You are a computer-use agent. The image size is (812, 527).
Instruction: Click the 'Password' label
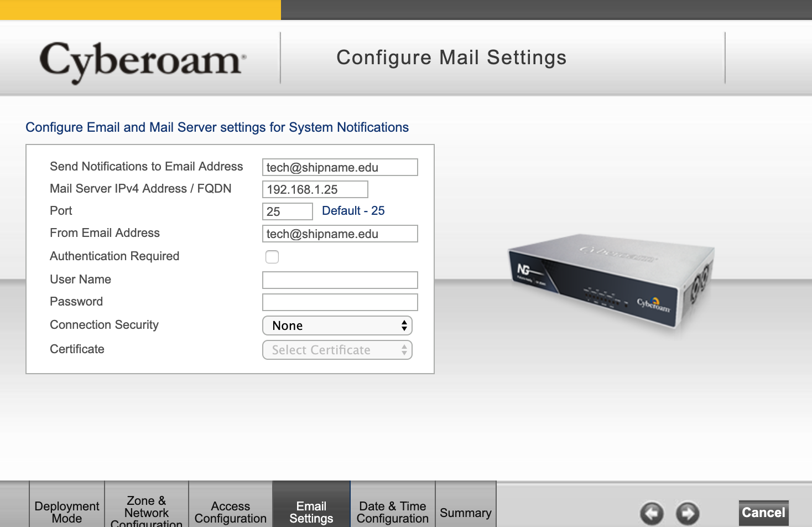(x=76, y=302)
